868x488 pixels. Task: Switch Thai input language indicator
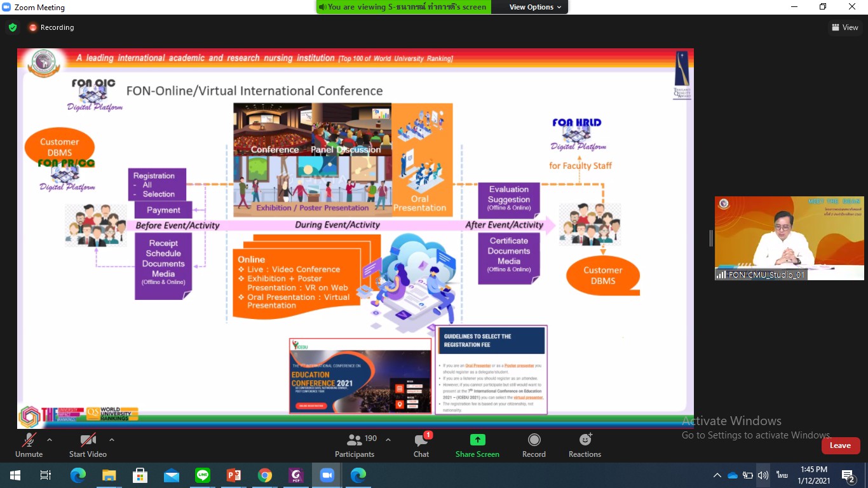(782, 475)
